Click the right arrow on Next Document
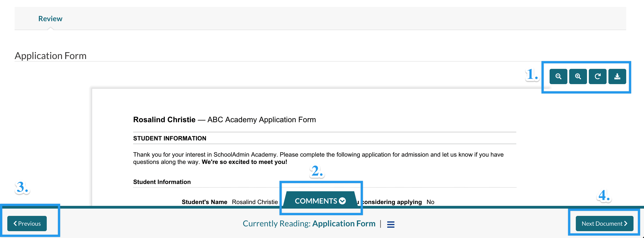 coord(626,223)
